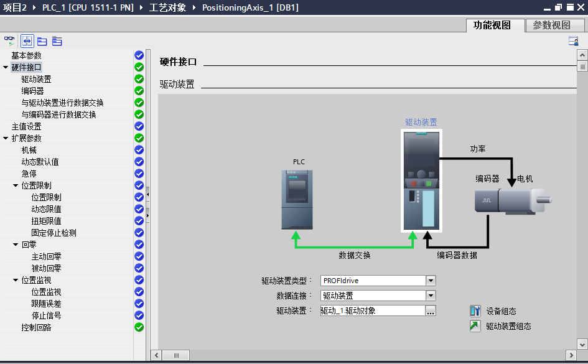Open the 数据连接 dropdown
The width and height of the screenshot is (588, 364).
coord(431,296)
